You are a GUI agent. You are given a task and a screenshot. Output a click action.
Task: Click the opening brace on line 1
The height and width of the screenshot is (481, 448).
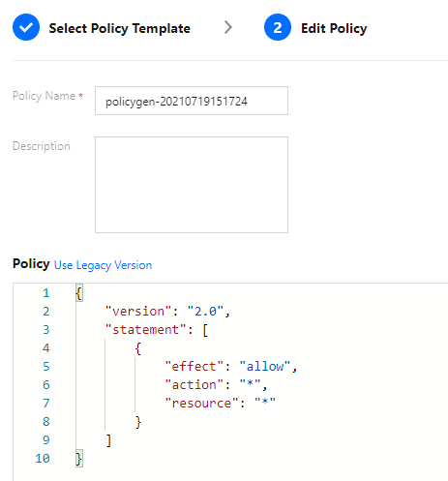(79, 293)
